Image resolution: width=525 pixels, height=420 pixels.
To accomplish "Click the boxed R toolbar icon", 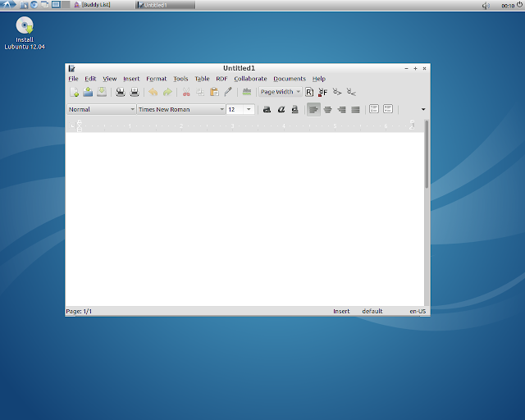I will pos(309,92).
